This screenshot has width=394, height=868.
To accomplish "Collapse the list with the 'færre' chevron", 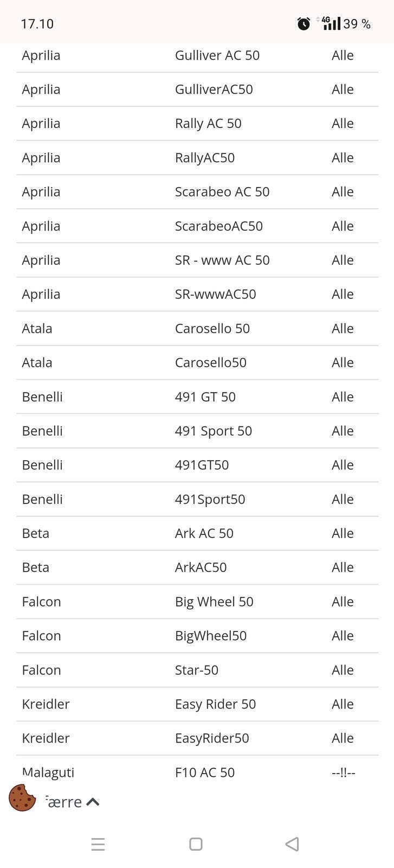I will coord(93,802).
